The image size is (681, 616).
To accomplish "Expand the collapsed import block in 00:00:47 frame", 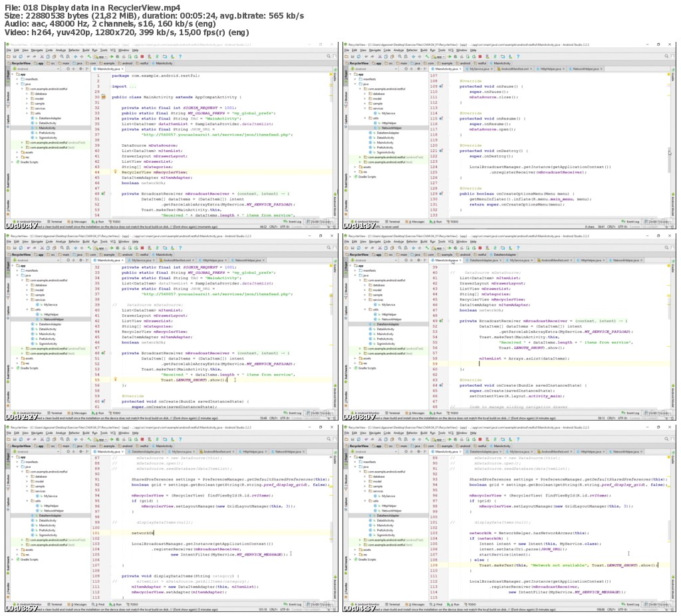I will click(x=132, y=86).
